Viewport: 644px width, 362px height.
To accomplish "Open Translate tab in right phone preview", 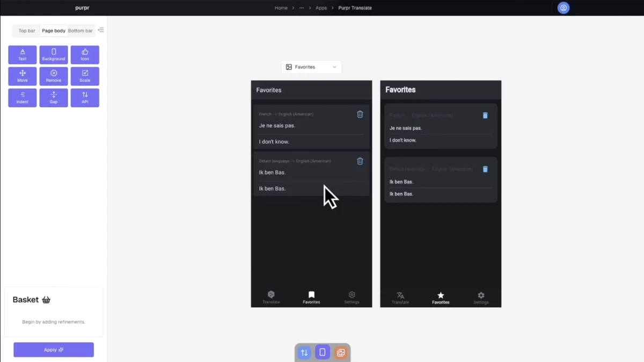I will (x=400, y=298).
